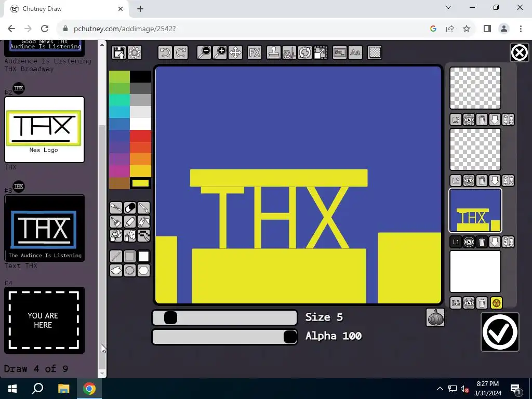Select the pan/move arrows tool
The width and height of the screenshot is (532, 399).
point(235,52)
